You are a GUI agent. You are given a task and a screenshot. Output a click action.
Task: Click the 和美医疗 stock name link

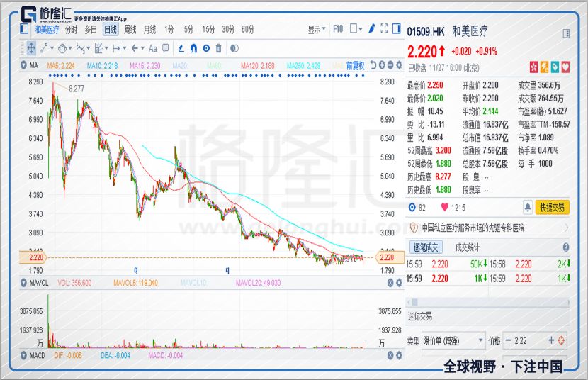[x=47, y=29]
